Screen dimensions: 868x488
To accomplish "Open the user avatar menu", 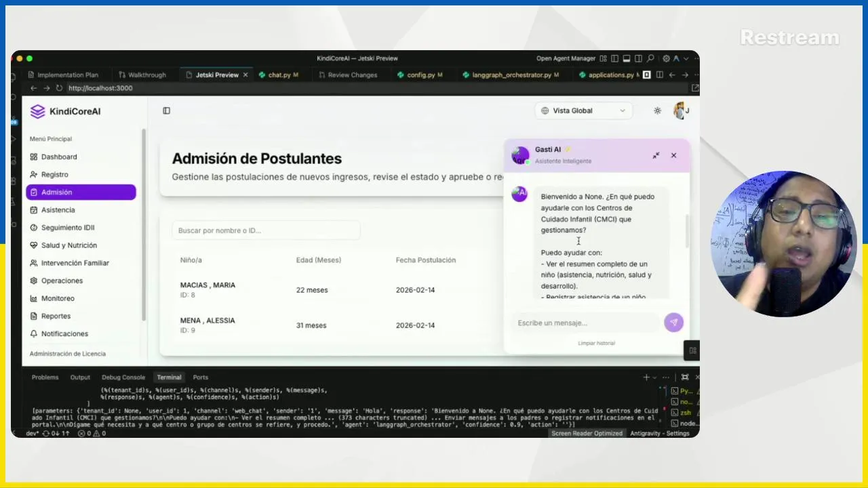I will [x=680, y=110].
